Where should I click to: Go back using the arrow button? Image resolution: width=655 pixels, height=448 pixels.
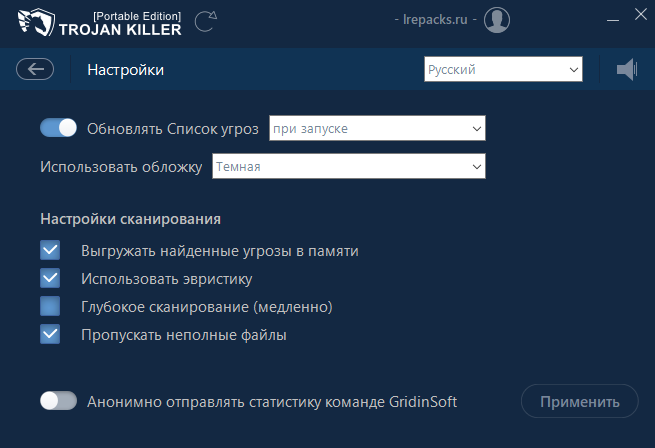click(x=35, y=69)
